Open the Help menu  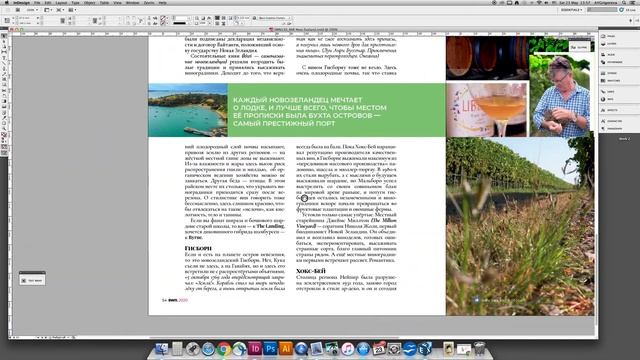click(x=162, y=2)
